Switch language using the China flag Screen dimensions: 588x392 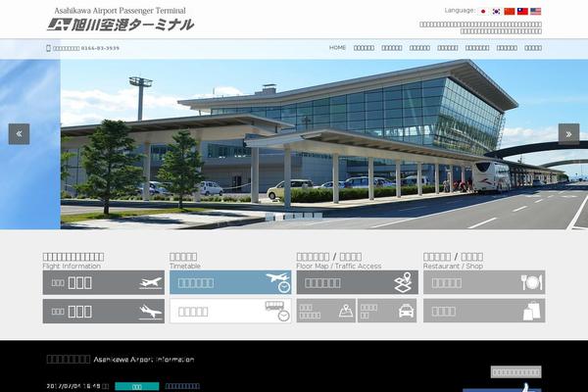[x=510, y=11]
